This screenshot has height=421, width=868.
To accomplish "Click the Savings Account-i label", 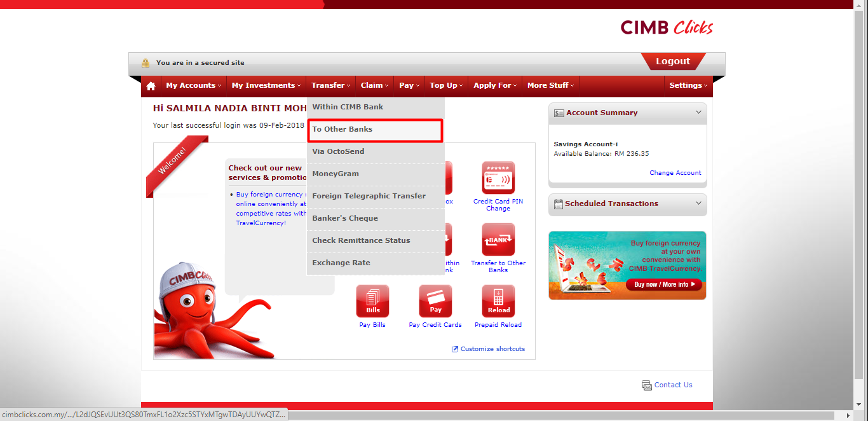I will tap(585, 144).
